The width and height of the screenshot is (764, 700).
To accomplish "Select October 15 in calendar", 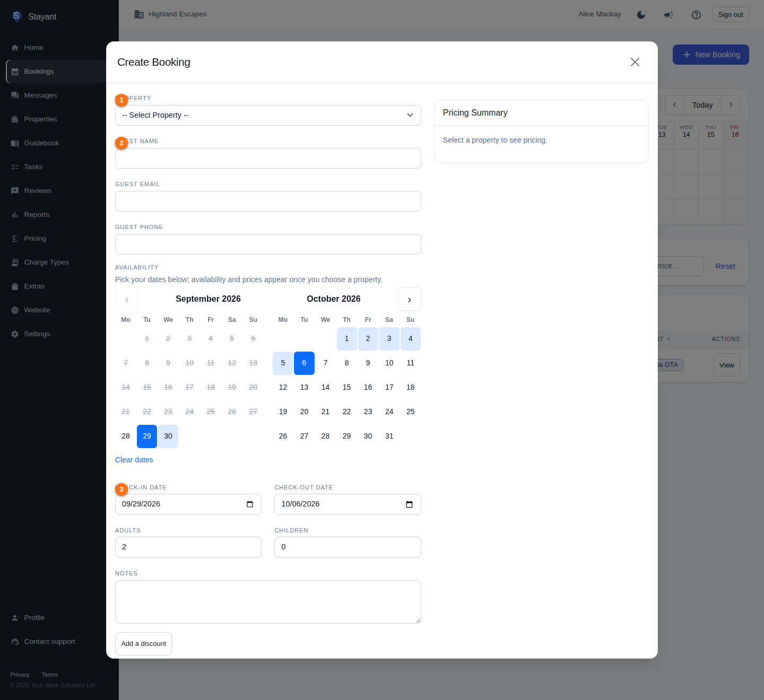I will [x=347, y=387].
